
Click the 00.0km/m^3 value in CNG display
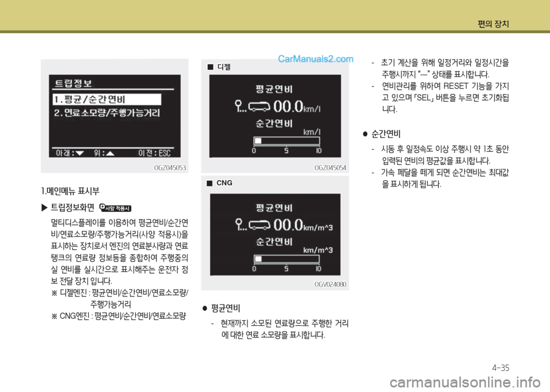(x=302, y=224)
